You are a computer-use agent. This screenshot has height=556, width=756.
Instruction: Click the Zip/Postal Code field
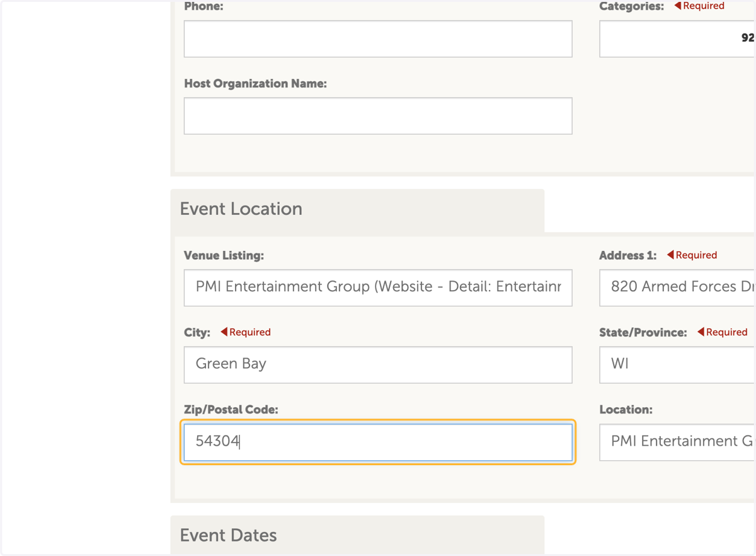pyautogui.click(x=378, y=443)
